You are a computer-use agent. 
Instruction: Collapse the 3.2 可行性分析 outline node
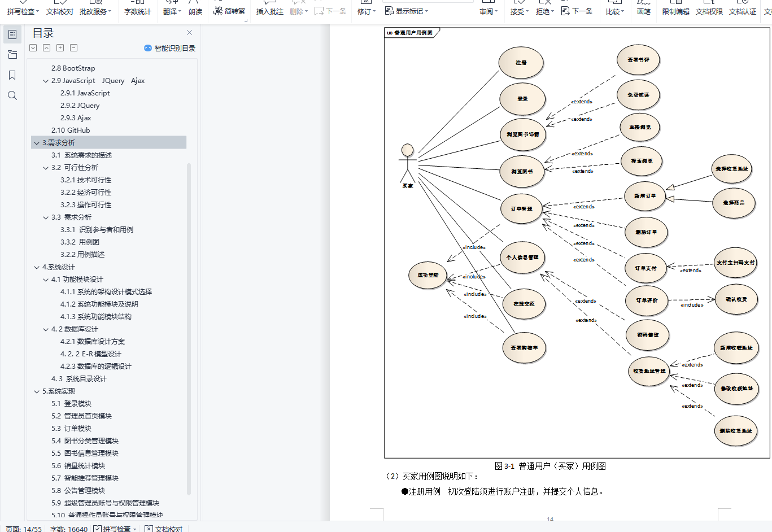tap(46, 168)
